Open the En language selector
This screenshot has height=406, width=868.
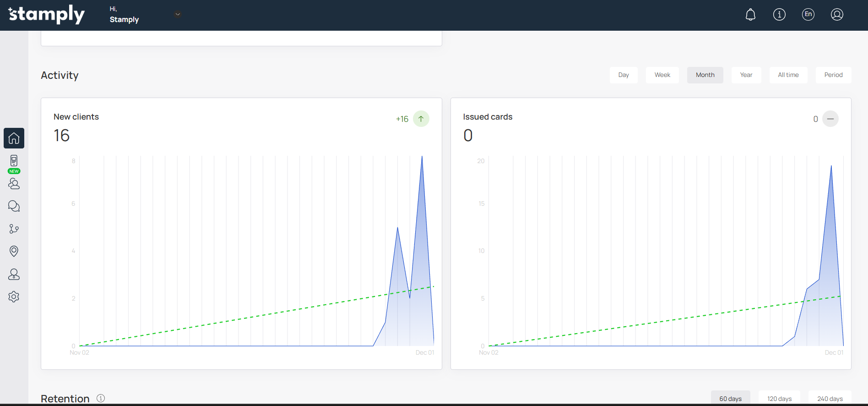[808, 15]
